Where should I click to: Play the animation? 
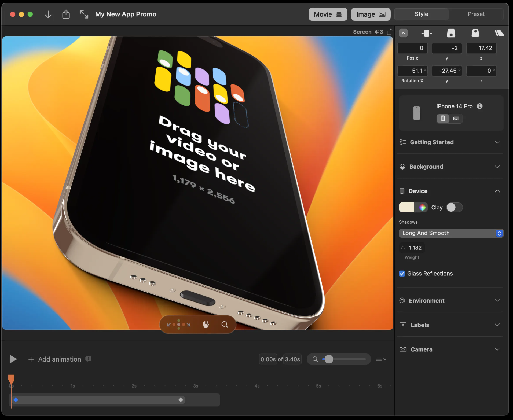[x=13, y=359]
